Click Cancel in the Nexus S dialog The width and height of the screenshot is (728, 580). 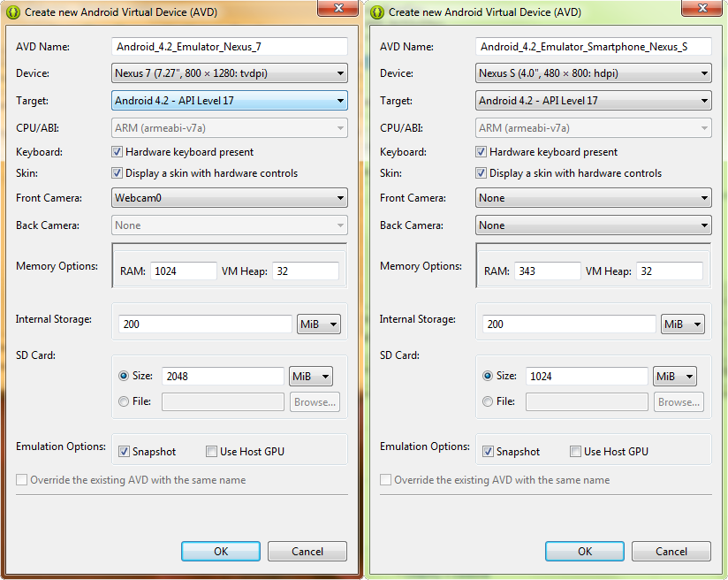click(x=671, y=551)
